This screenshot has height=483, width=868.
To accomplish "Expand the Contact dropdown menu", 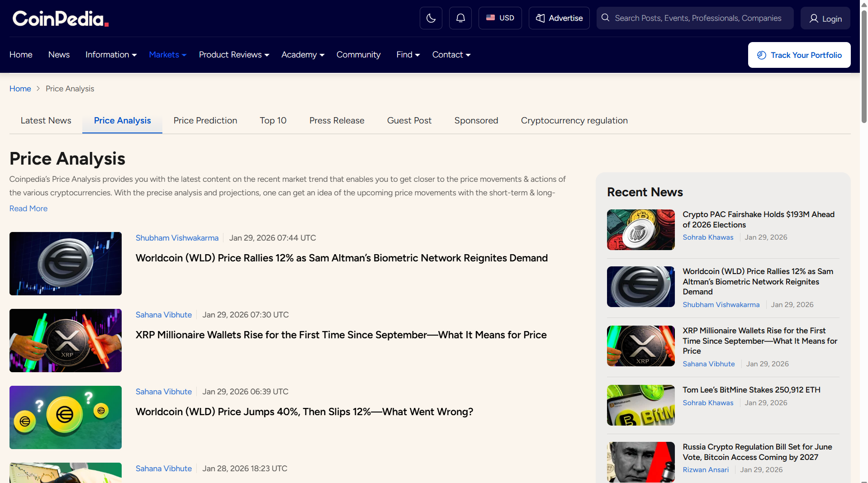I will coord(451,55).
